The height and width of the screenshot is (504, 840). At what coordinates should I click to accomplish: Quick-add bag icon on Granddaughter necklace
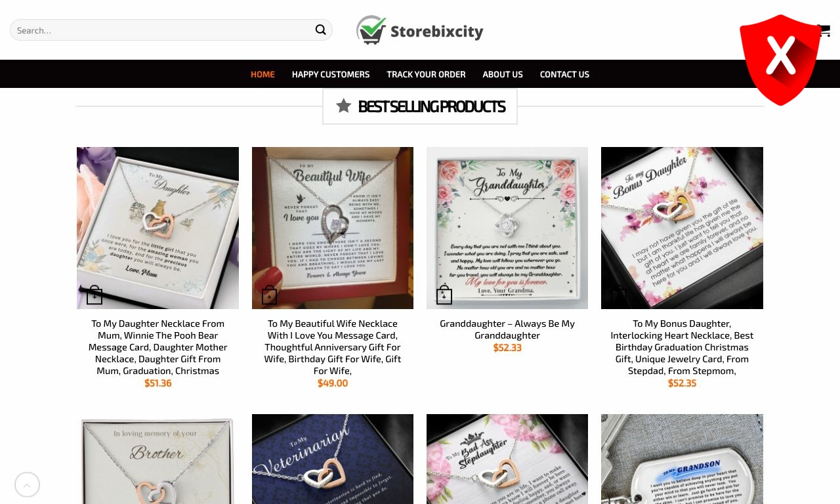(444, 295)
